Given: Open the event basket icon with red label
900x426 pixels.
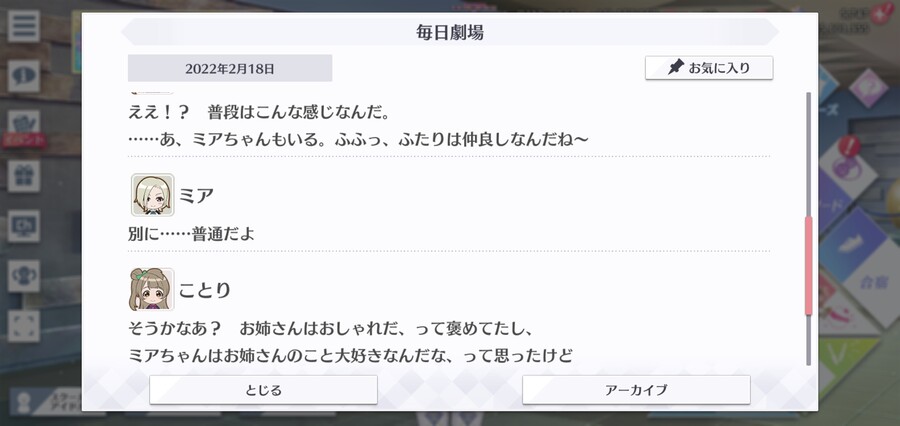Looking at the screenshot, I should [24, 129].
